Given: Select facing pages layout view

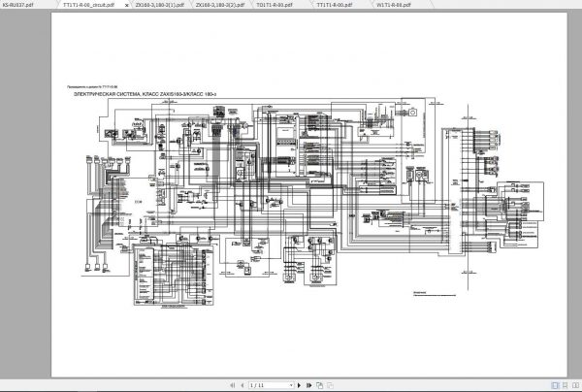Looking at the screenshot, I should pos(575,385).
